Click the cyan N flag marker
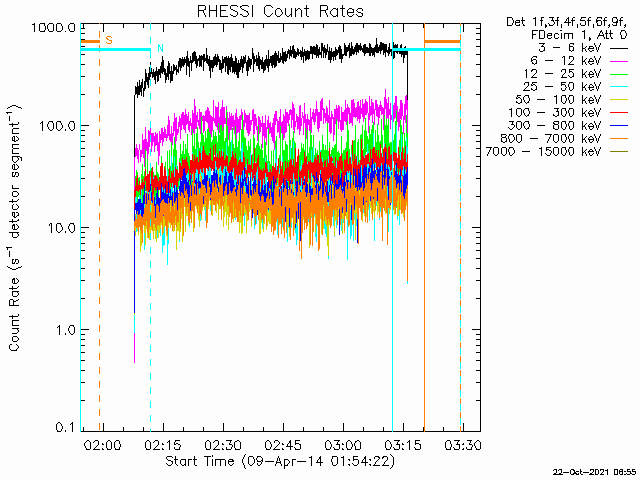Image resolution: width=640 pixels, height=480 pixels. pyautogui.click(x=160, y=49)
